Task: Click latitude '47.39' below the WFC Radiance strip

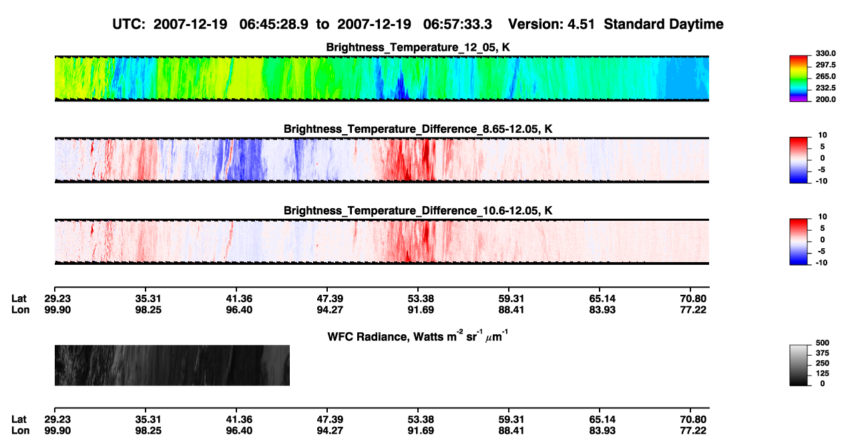Action: point(331,419)
